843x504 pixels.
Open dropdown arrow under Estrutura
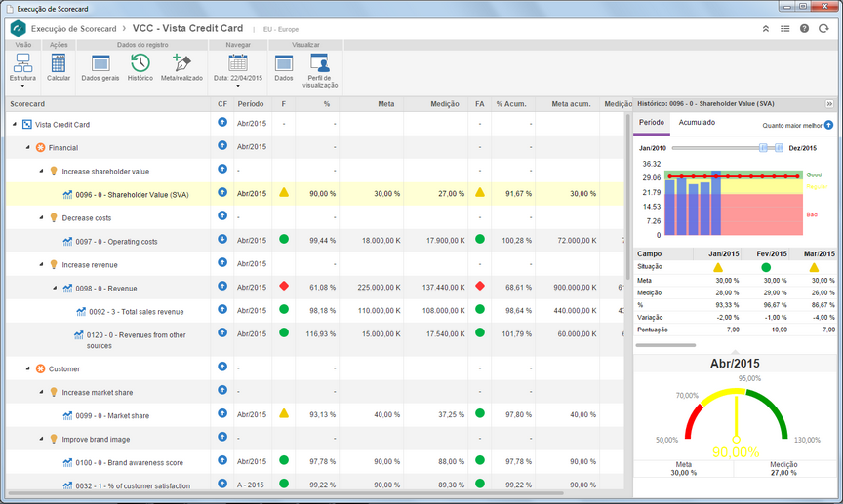[x=22, y=86]
